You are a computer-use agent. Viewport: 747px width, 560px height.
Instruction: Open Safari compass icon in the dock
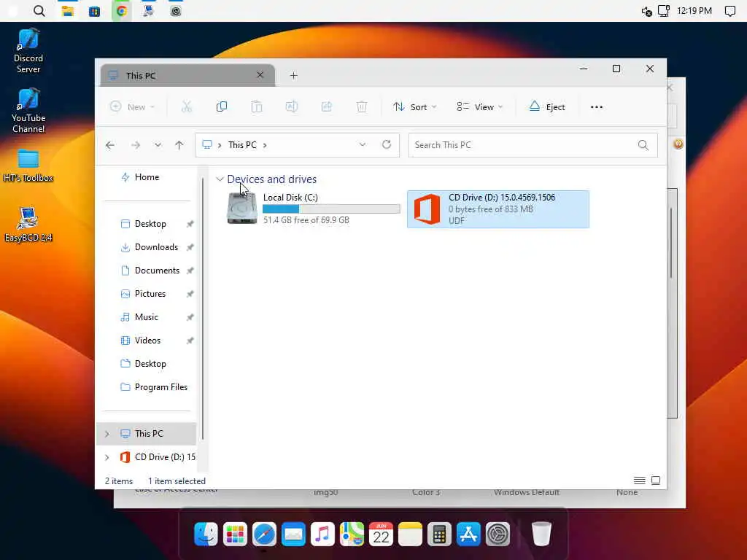click(264, 534)
